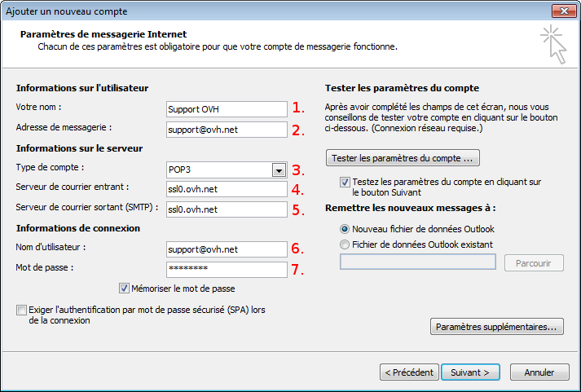Click the Parcourir button

(534, 262)
